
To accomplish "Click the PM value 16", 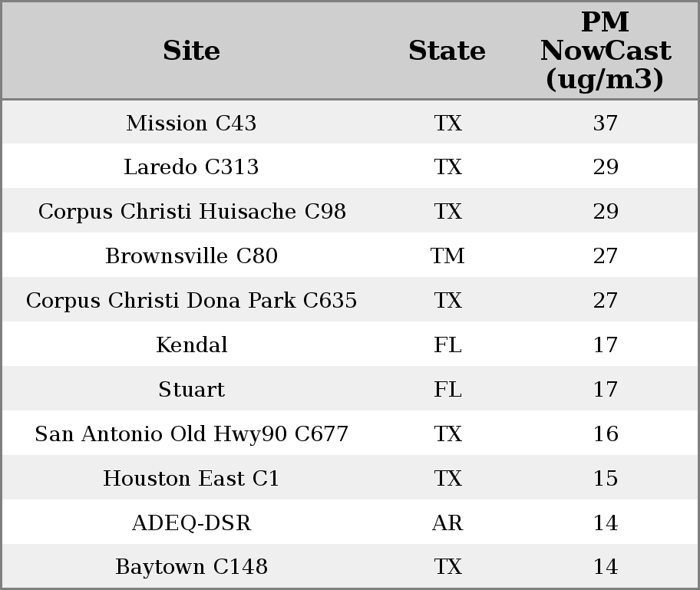I will coord(605,434).
